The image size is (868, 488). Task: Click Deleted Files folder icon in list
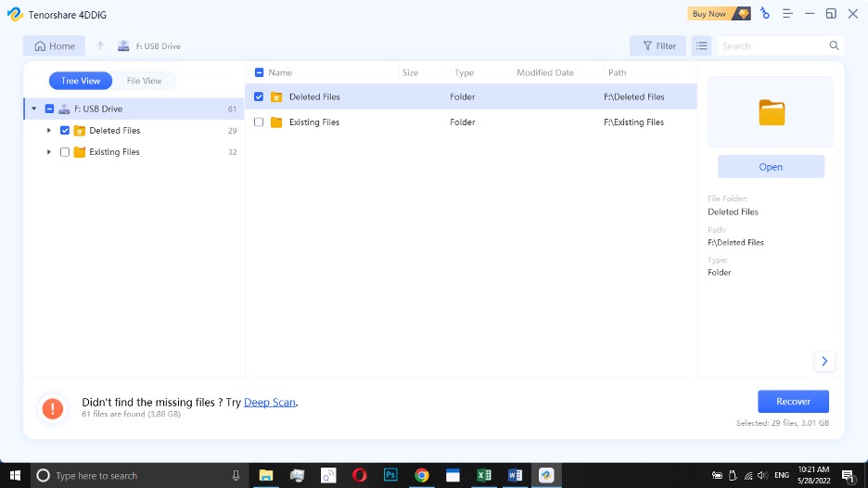click(x=276, y=96)
